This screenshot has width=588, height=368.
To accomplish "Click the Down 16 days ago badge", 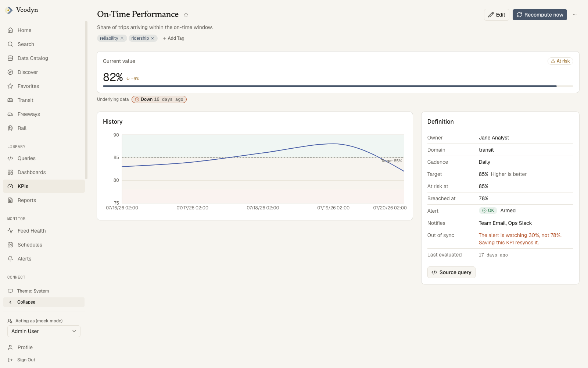I will [159, 99].
